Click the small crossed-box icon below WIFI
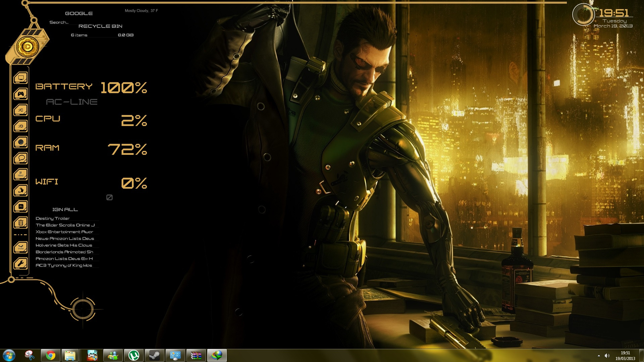The image size is (644, 362). (x=109, y=197)
